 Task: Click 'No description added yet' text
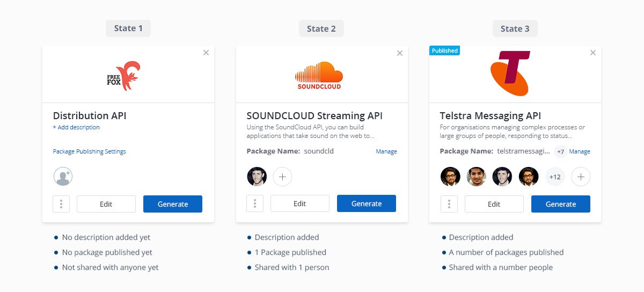(106, 237)
